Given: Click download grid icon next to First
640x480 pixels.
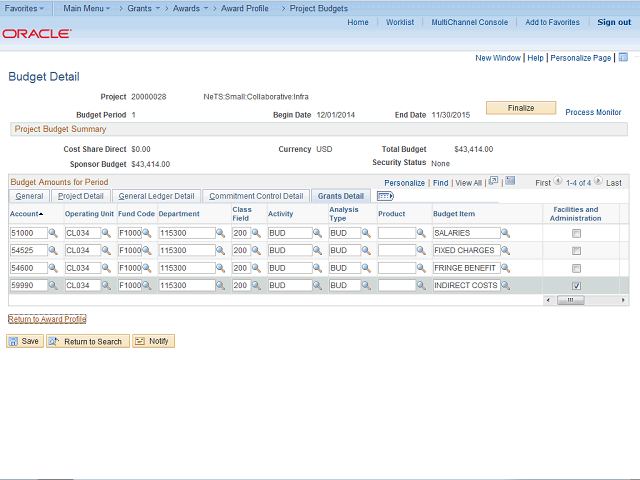Looking at the screenshot, I should tap(510, 182).
